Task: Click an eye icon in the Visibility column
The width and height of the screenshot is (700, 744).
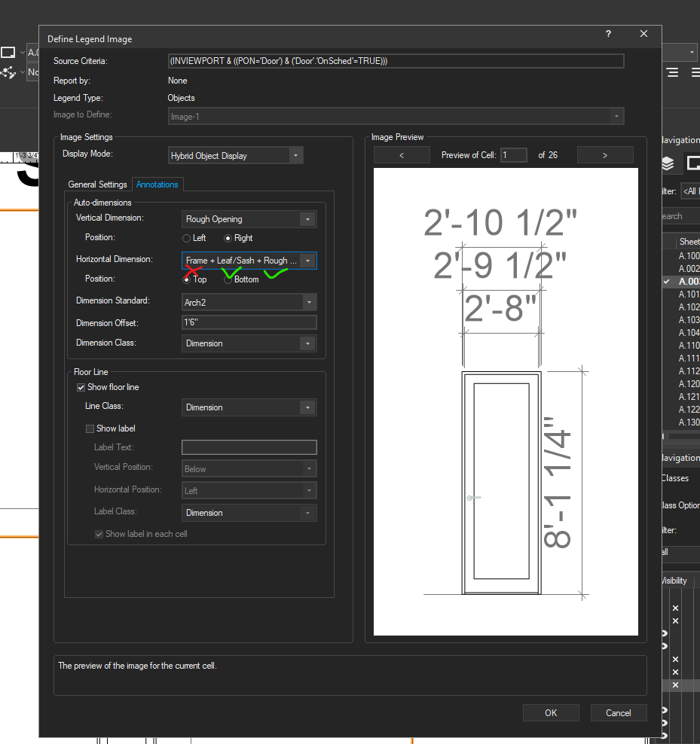Action: pos(665,633)
